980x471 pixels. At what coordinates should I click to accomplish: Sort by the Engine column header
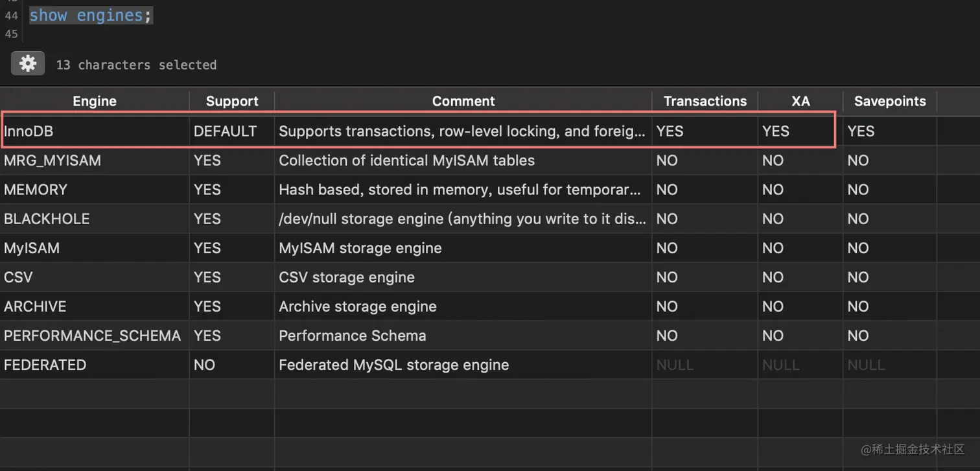(x=95, y=101)
